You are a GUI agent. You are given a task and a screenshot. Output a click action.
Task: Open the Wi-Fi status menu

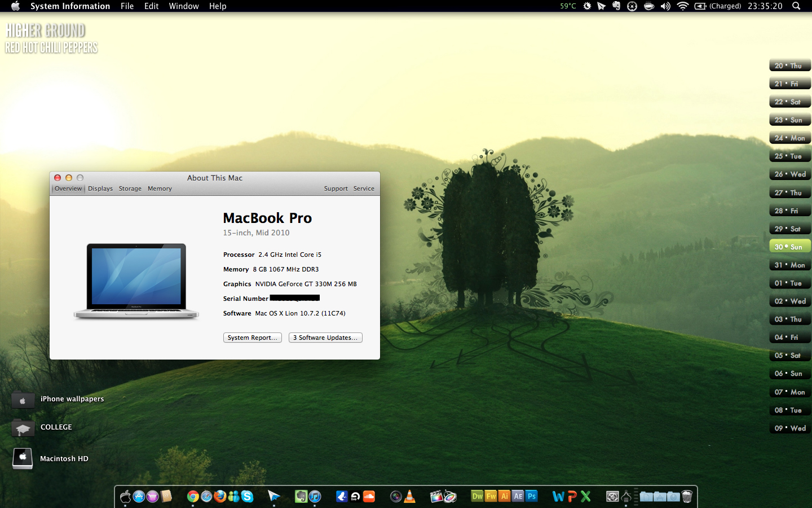click(682, 6)
